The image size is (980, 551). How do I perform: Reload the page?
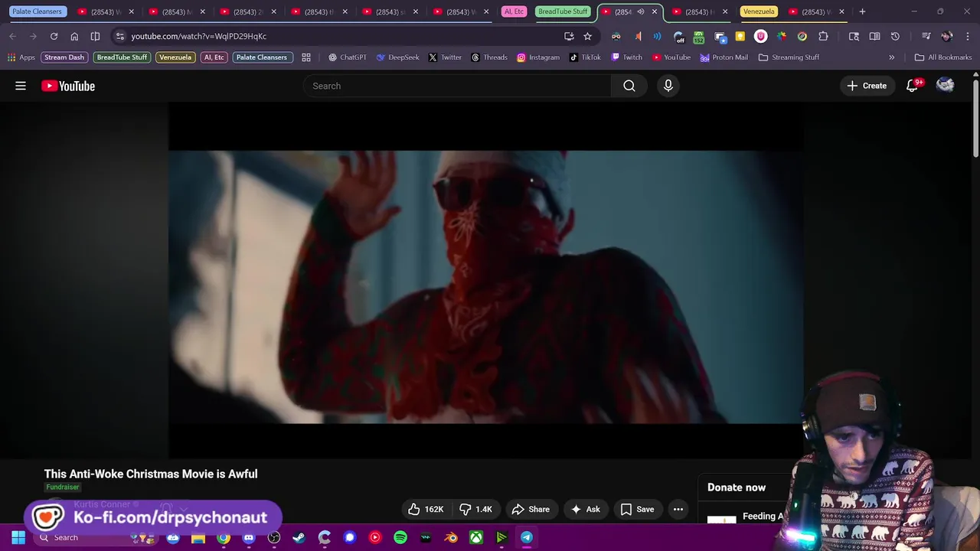54,36
